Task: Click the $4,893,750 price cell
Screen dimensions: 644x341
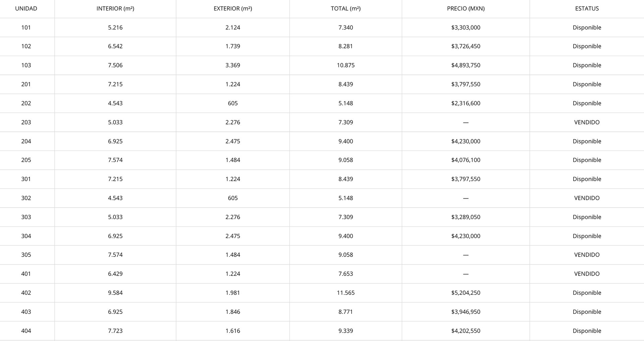Action: pos(466,65)
